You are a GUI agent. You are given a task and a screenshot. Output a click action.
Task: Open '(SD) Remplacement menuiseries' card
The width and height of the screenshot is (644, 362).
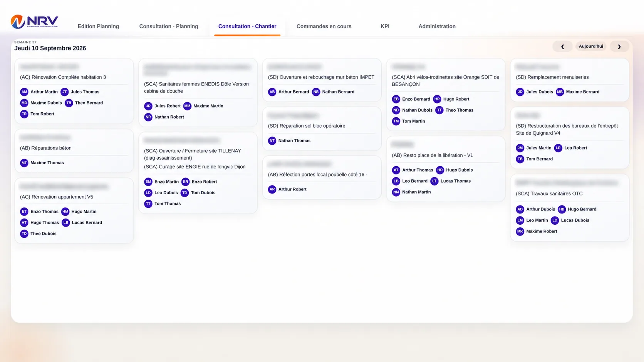point(570,80)
